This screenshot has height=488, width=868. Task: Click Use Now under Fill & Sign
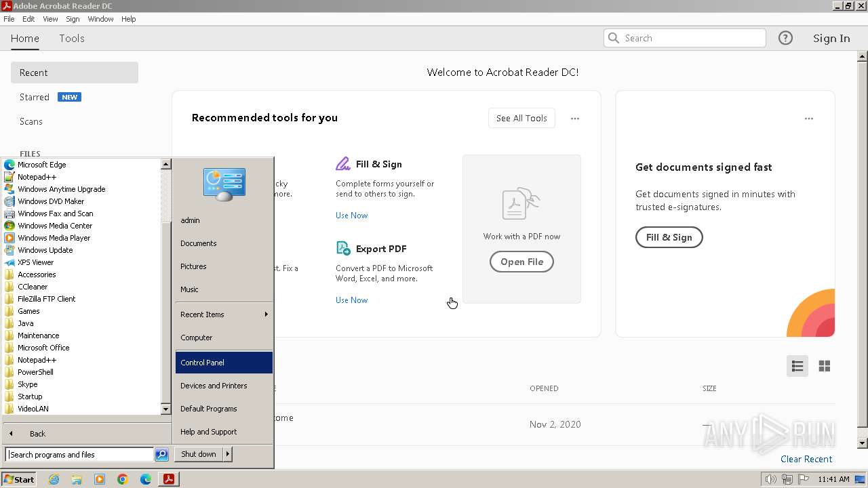[352, 216]
